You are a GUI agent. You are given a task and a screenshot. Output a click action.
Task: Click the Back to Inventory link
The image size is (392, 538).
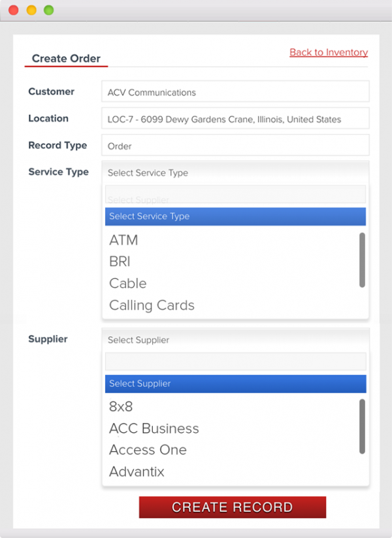328,52
